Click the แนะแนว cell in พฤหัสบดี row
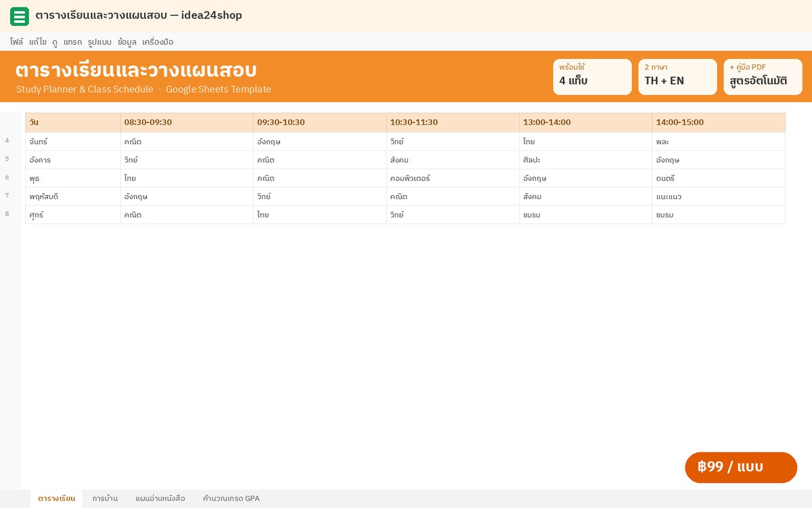Image resolution: width=812 pixels, height=508 pixels. [719, 196]
